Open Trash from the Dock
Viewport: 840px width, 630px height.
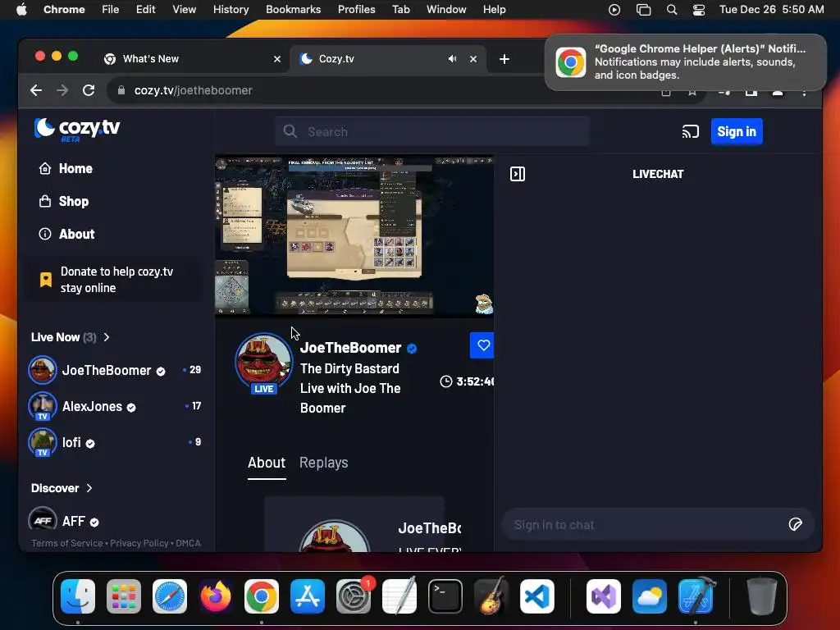(761, 596)
